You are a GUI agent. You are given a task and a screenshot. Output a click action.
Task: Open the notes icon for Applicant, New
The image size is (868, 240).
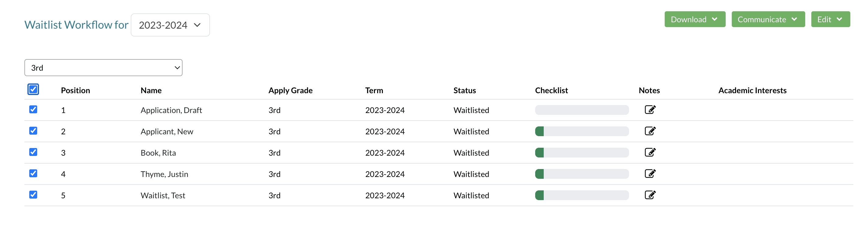(x=650, y=131)
